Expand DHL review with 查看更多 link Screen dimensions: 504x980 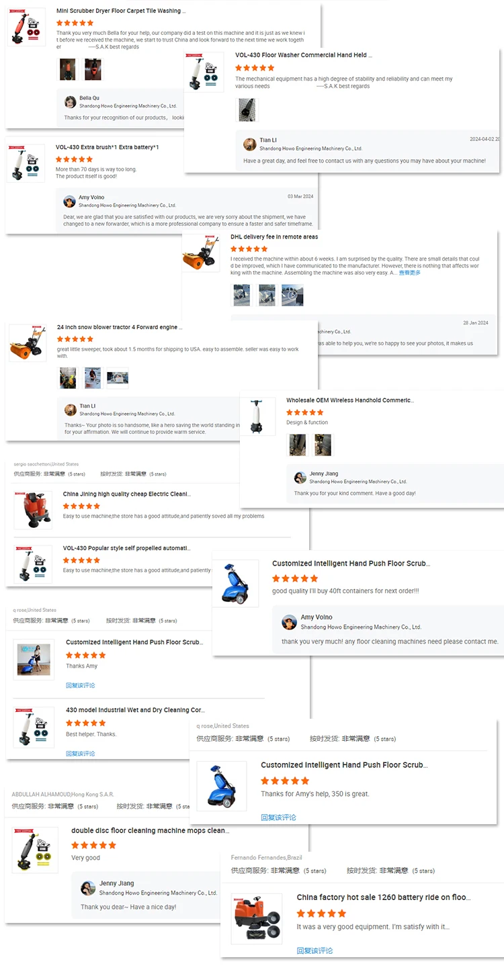pos(410,273)
